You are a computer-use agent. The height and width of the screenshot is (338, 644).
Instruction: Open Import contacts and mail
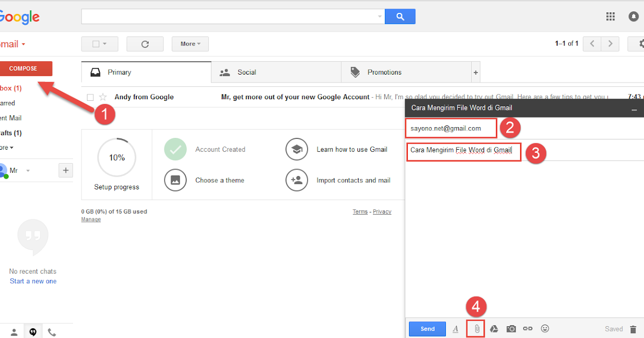(353, 180)
